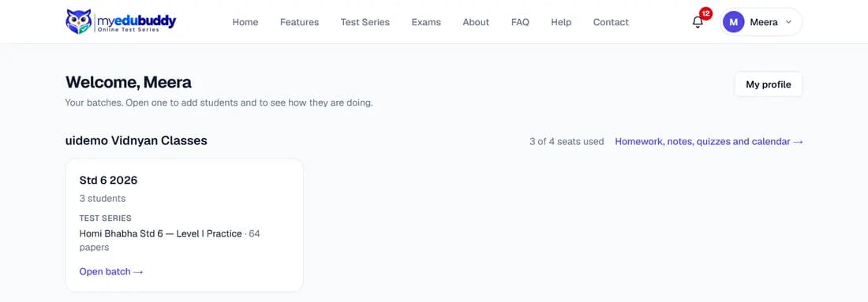Click the myedubuddy Online Test Series wordmark
Screen dimensions: 868x302
(x=137, y=22)
